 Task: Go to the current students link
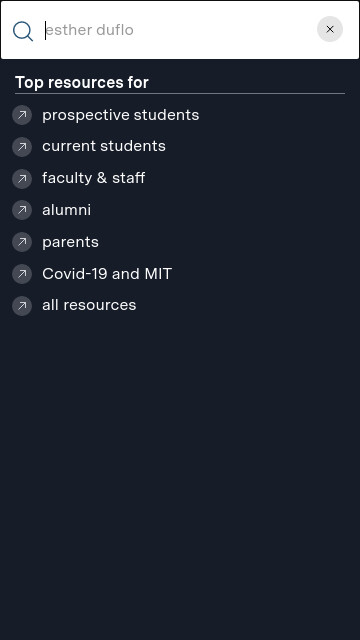click(x=104, y=146)
